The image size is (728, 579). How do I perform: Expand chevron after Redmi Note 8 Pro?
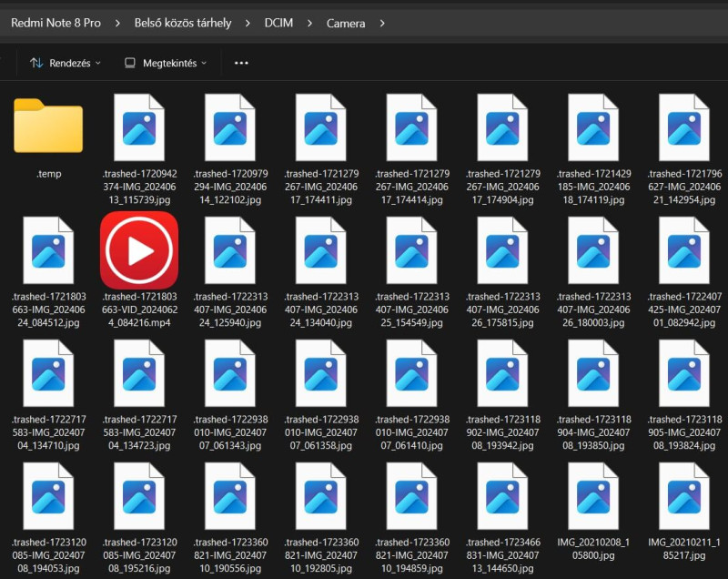118,23
